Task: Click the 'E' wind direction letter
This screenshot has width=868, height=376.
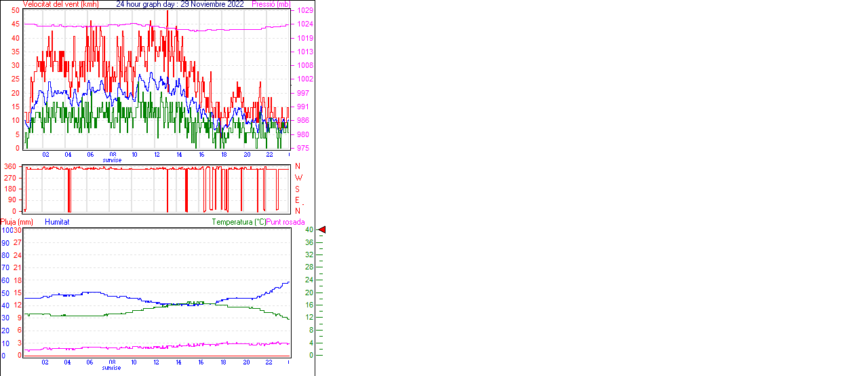Action: coord(298,200)
